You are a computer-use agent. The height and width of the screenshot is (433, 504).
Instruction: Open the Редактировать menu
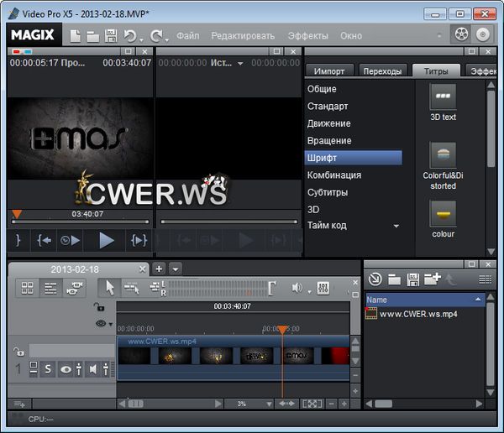[243, 35]
